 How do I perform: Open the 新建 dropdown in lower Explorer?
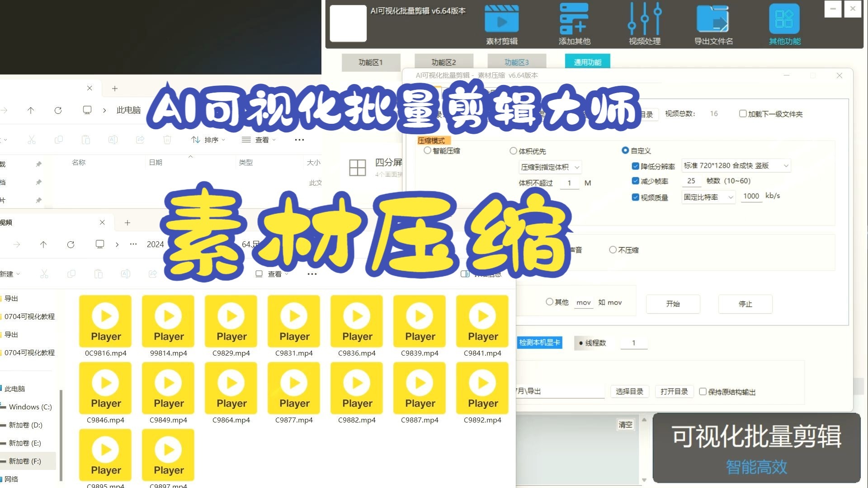tap(10, 274)
